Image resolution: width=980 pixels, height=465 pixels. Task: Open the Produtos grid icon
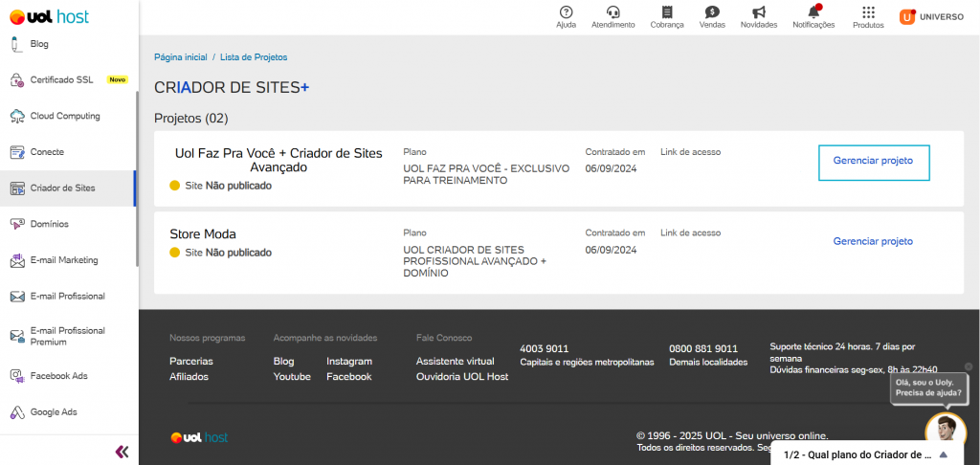click(x=868, y=11)
